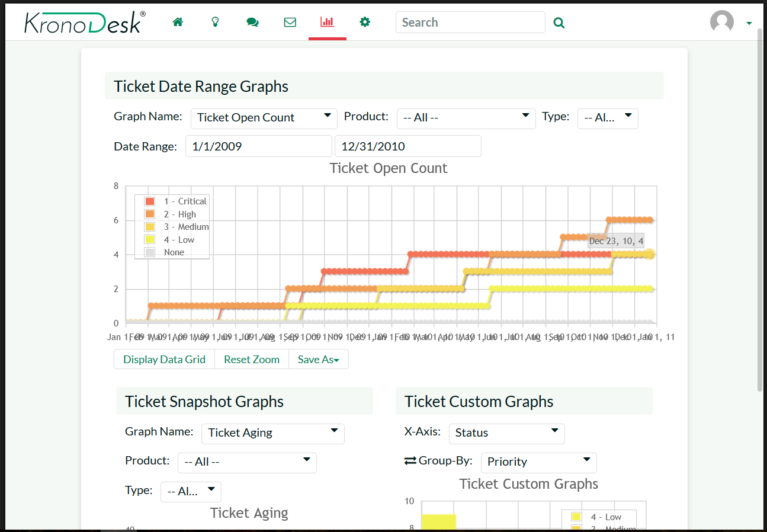The width and height of the screenshot is (767, 532).
Task: Click the Display Data Grid button
Action: coord(164,360)
